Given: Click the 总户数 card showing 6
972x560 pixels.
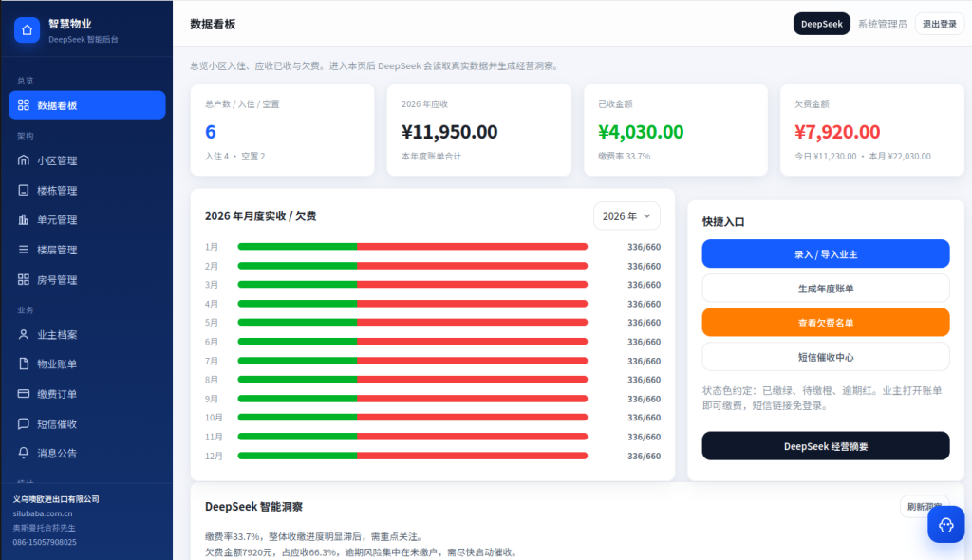Looking at the screenshot, I should tap(282, 130).
